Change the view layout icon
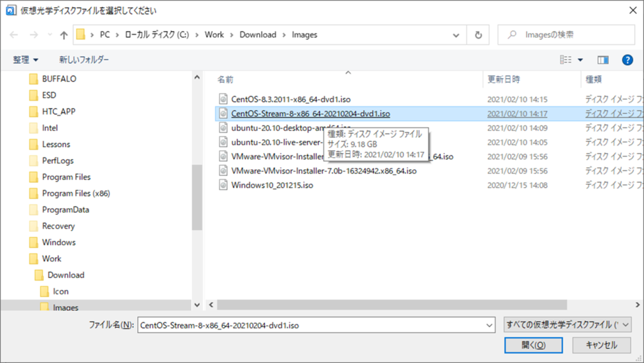 pyautogui.click(x=565, y=60)
